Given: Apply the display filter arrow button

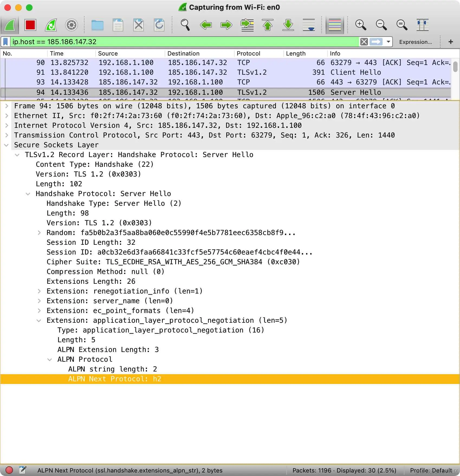Looking at the screenshot, I should click(x=376, y=42).
